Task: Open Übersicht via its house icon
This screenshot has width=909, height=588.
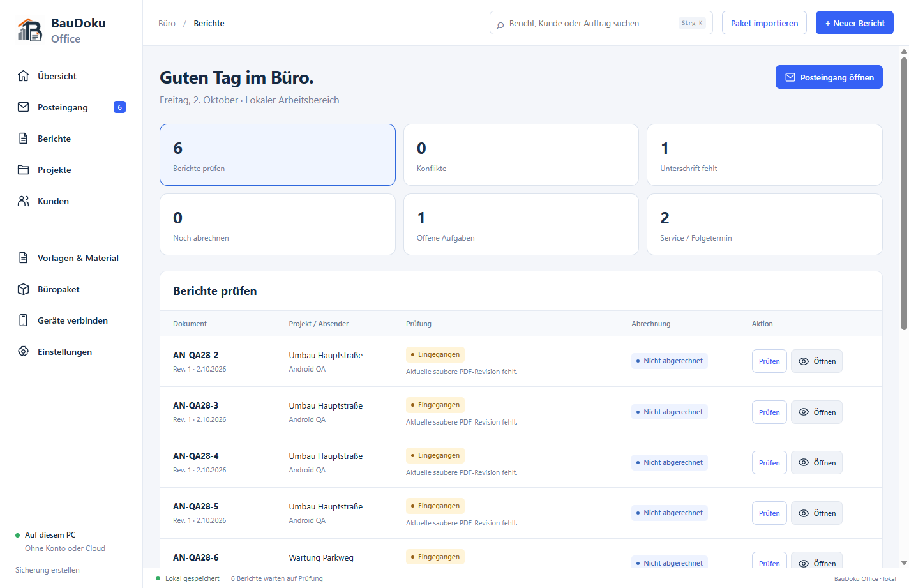Action: coord(24,76)
